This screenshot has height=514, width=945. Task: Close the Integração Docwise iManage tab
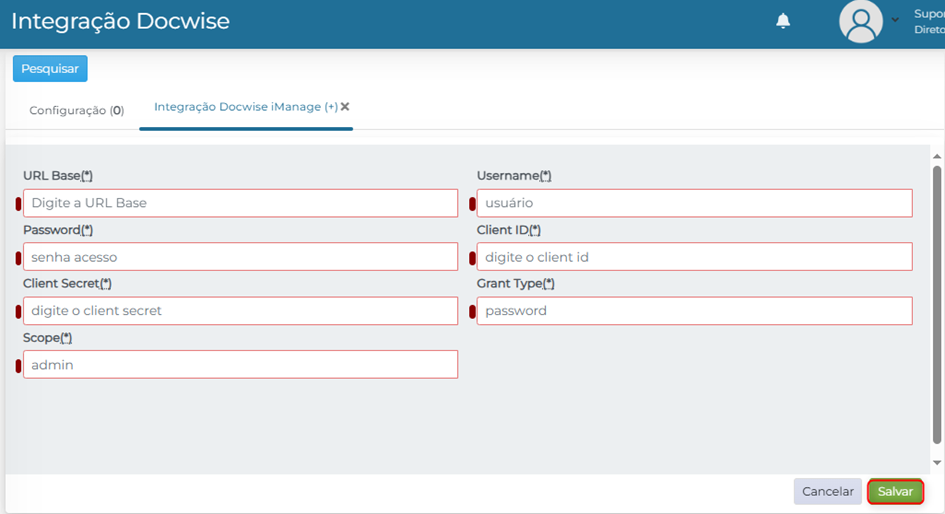pyautogui.click(x=345, y=107)
